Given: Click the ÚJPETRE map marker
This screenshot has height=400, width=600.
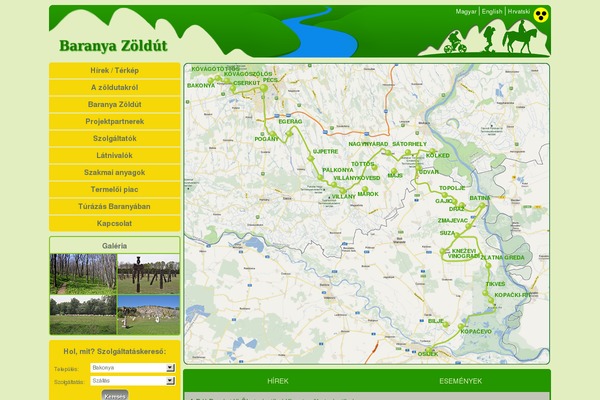Looking at the screenshot, I should pos(311,158).
